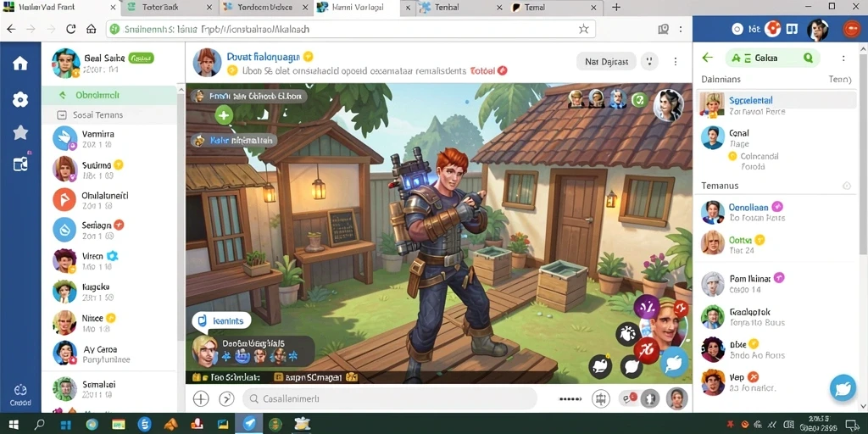
Task: Open Telegram icon in taskbar
Action: tap(249, 424)
